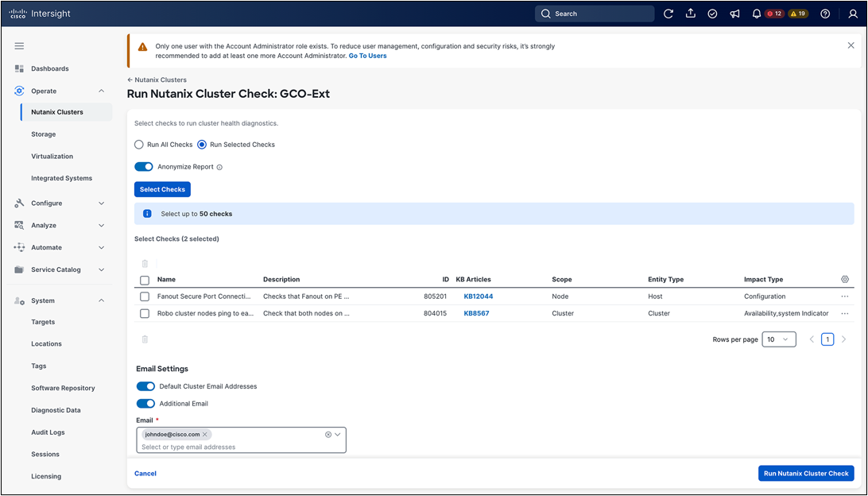Open Dashboards in the sidebar

pos(50,68)
